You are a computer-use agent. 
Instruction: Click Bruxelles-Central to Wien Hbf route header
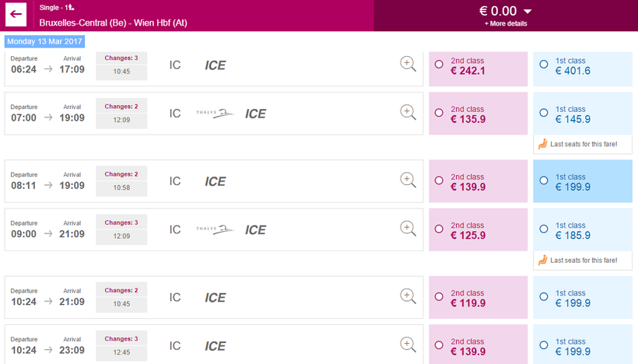(113, 22)
